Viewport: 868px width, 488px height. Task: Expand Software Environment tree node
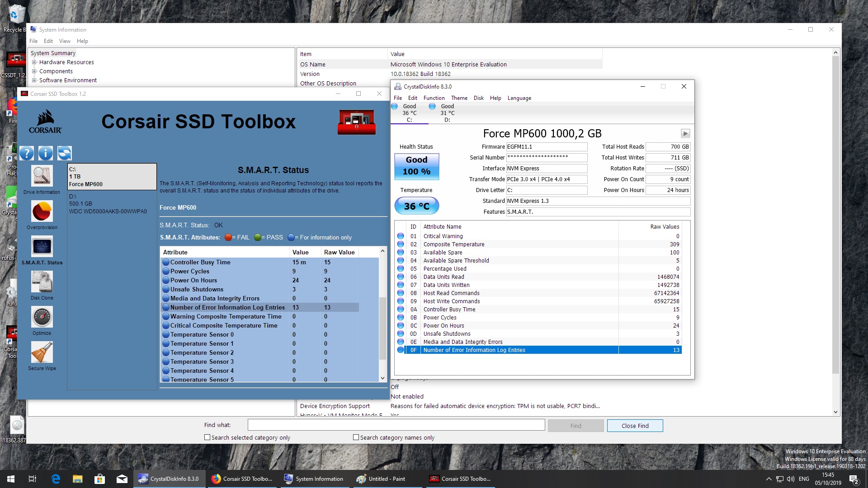pos(34,80)
